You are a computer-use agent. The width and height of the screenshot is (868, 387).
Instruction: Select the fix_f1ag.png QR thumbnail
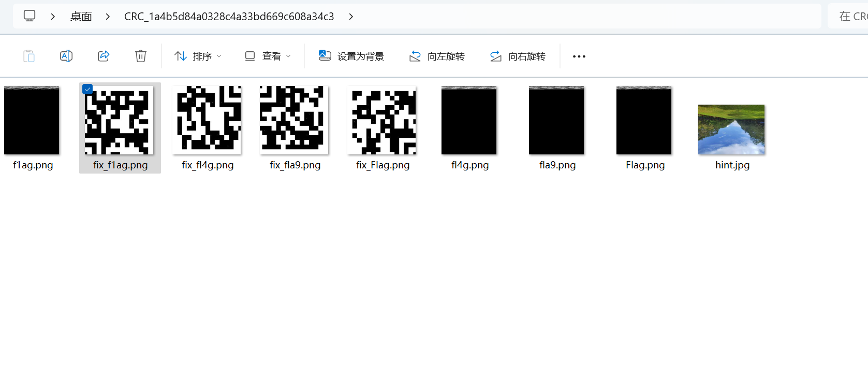coord(119,120)
